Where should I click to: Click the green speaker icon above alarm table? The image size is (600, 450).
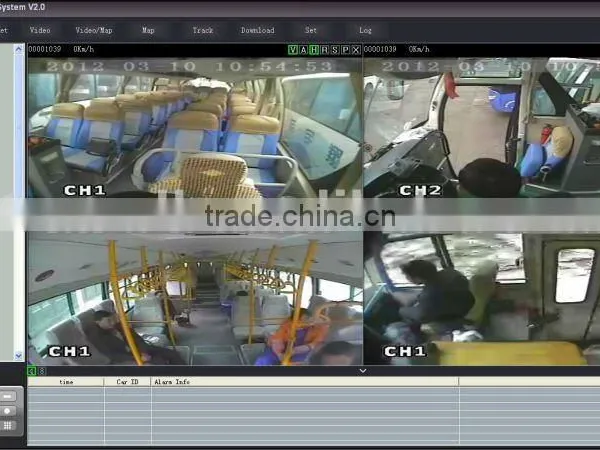pos(32,371)
